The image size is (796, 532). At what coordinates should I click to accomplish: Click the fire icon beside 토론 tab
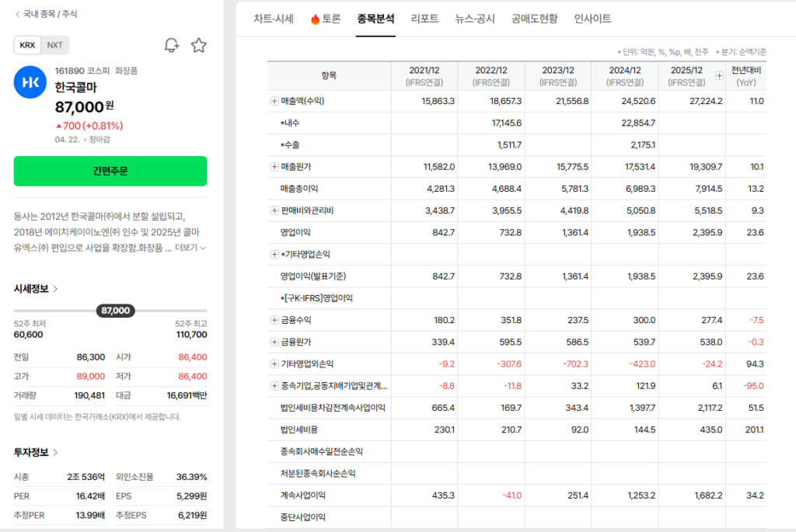(315, 19)
